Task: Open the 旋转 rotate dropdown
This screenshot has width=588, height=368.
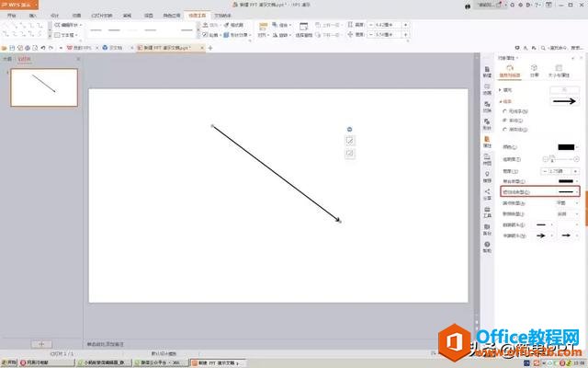Action: coord(282,35)
